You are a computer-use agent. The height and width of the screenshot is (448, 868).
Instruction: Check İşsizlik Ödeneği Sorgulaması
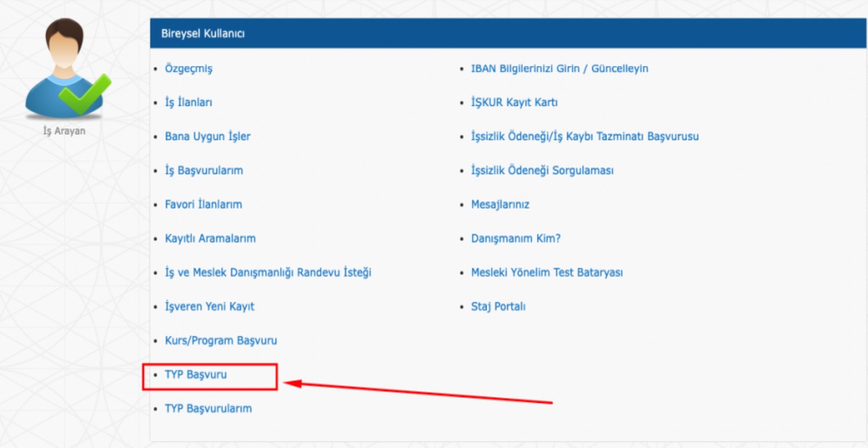pos(542,171)
